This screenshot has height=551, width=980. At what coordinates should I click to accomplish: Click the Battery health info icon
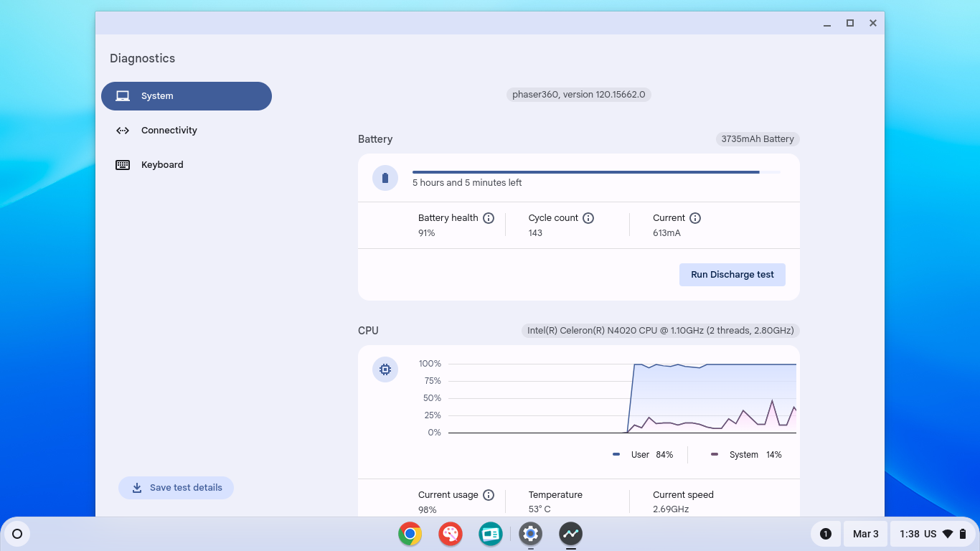coord(489,218)
